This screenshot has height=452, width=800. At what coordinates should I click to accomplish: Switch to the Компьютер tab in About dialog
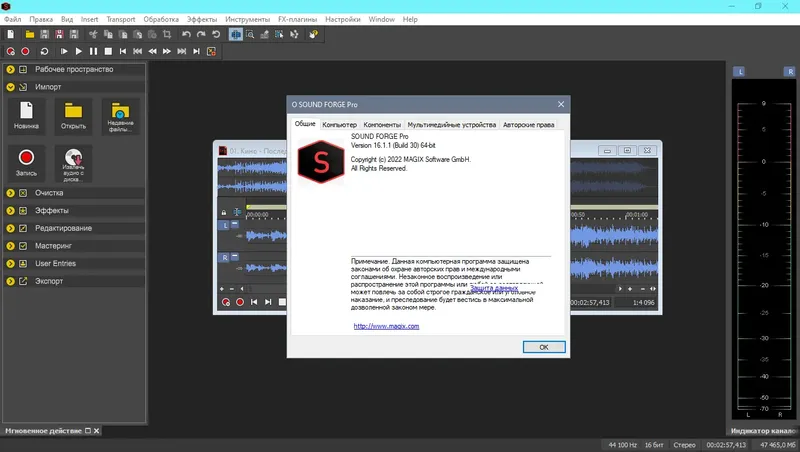click(339, 124)
